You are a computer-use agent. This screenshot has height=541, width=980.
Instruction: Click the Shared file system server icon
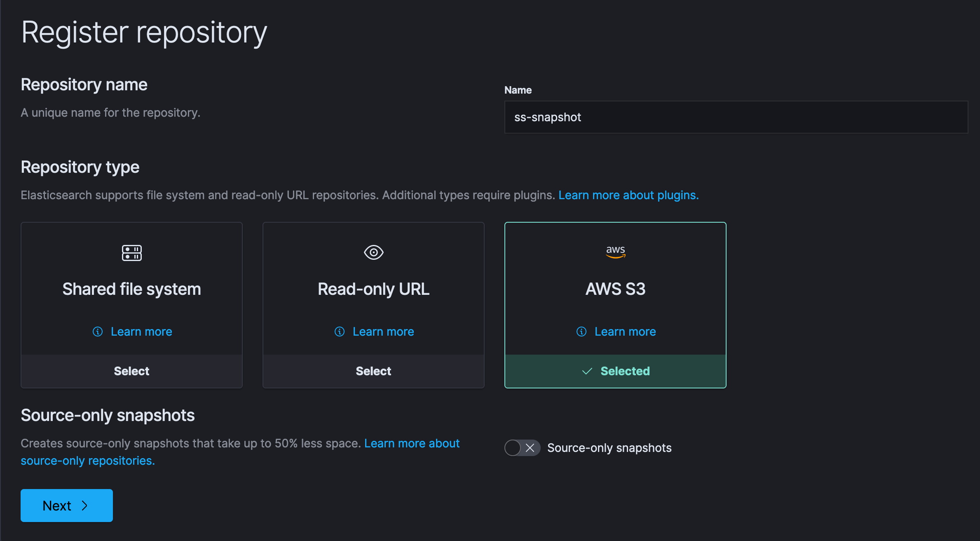point(131,252)
